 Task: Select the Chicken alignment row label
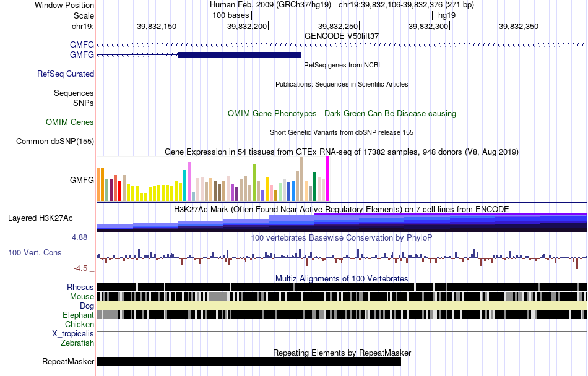79,324
